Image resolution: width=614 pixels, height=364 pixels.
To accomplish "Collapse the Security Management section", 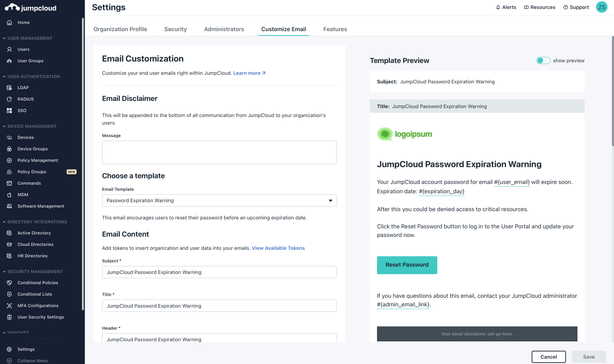I will (4, 272).
